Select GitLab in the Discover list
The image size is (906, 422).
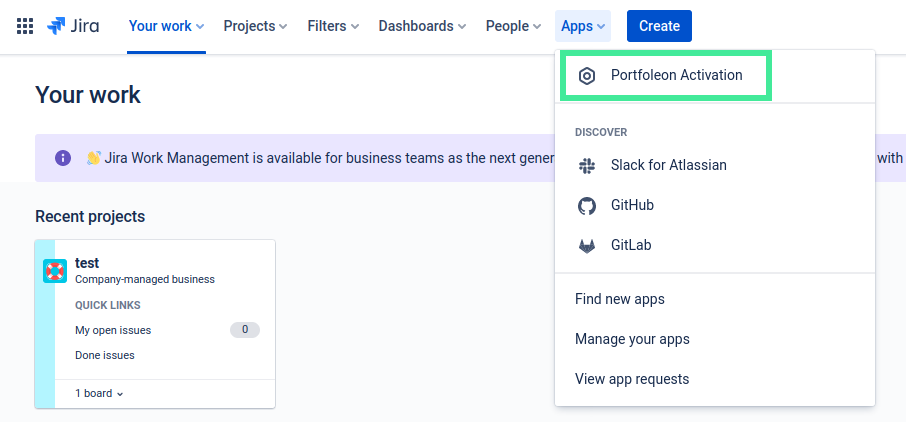tap(715, 246)
